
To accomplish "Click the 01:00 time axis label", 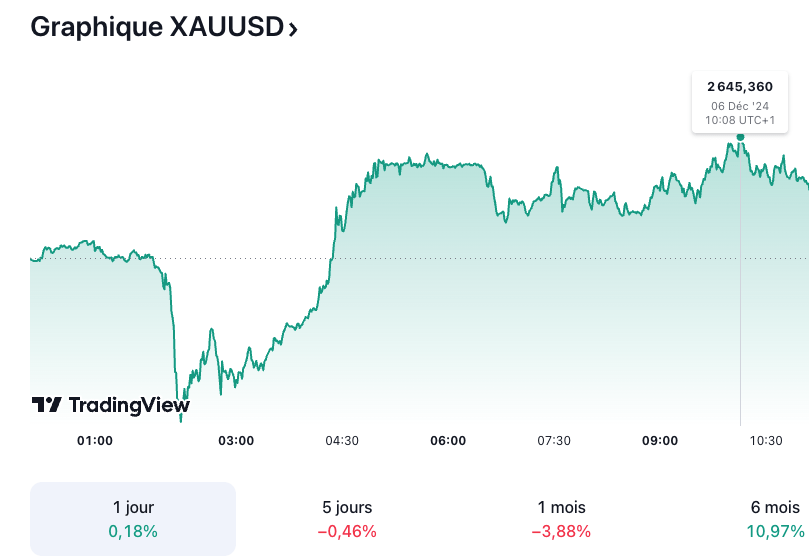I will click(x=95, y=441).
